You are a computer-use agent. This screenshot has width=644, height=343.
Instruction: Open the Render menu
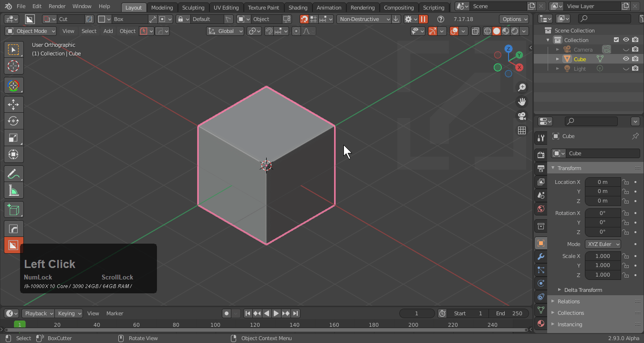point(57,6)
